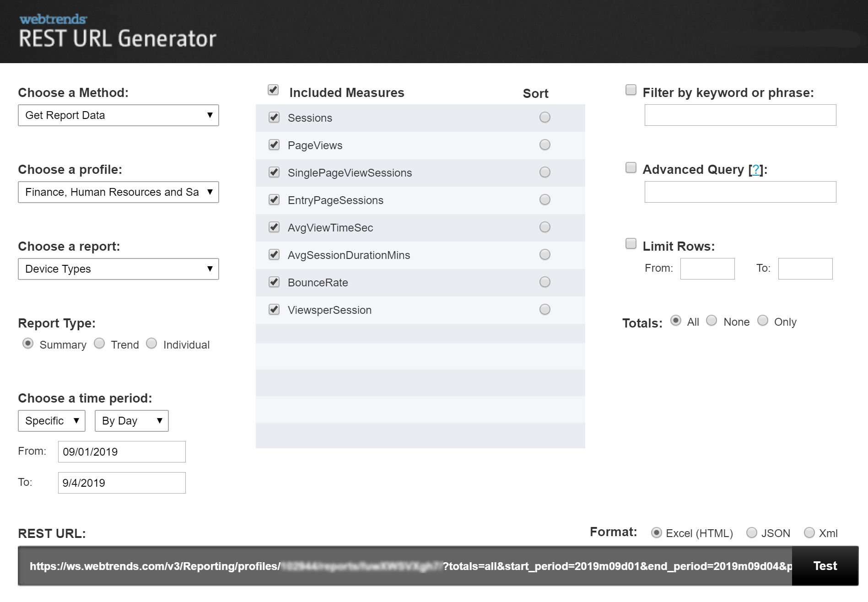The height and width of the screenshot is (602, 868).
Task: Enable the Limit Rows checkbox
Action: 631,244
